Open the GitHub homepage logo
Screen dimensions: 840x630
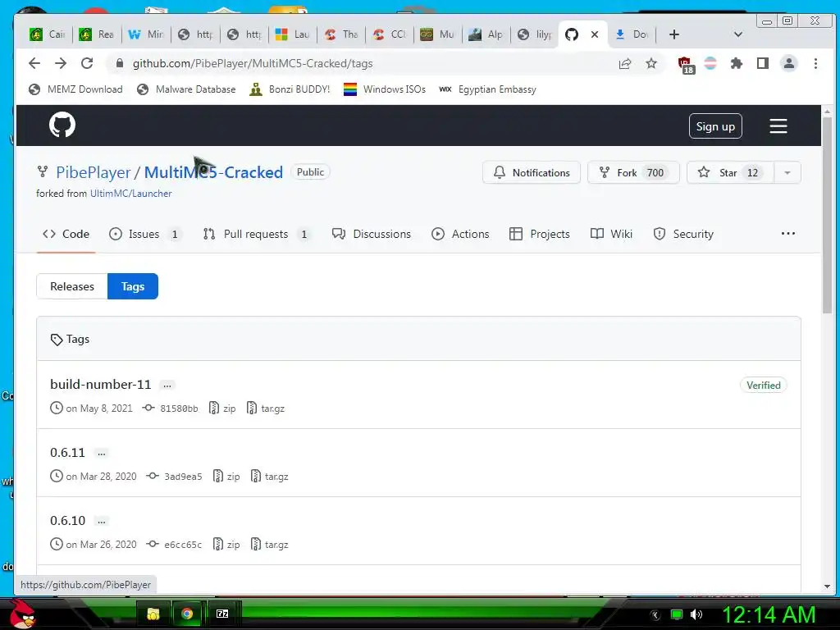[62, 126]
